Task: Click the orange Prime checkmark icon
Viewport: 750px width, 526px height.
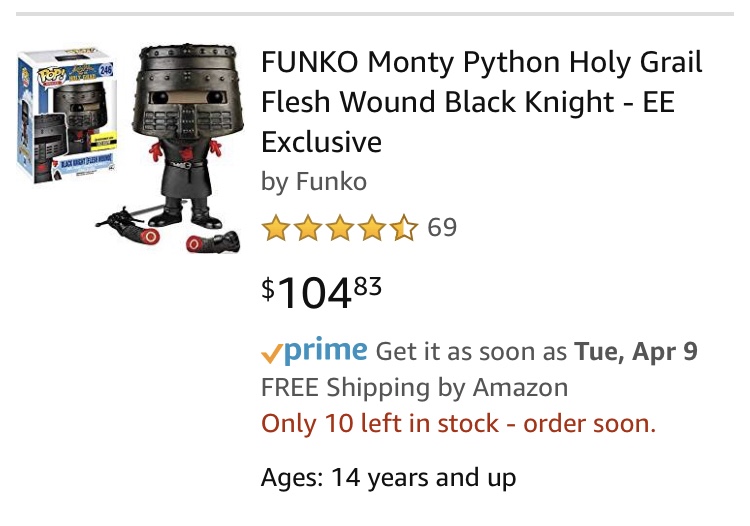Action: tap(270, 353)
